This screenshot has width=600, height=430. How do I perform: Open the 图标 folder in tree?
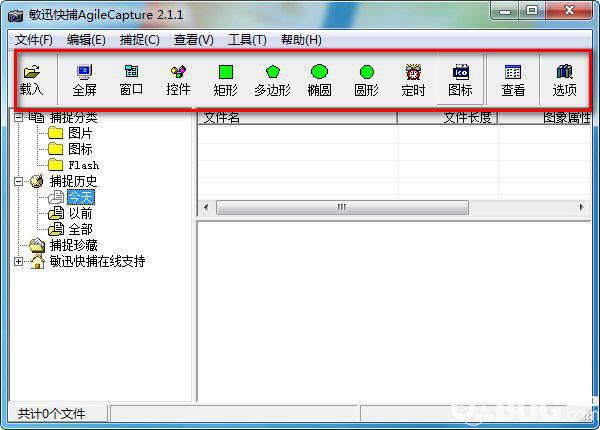point(80,149)
